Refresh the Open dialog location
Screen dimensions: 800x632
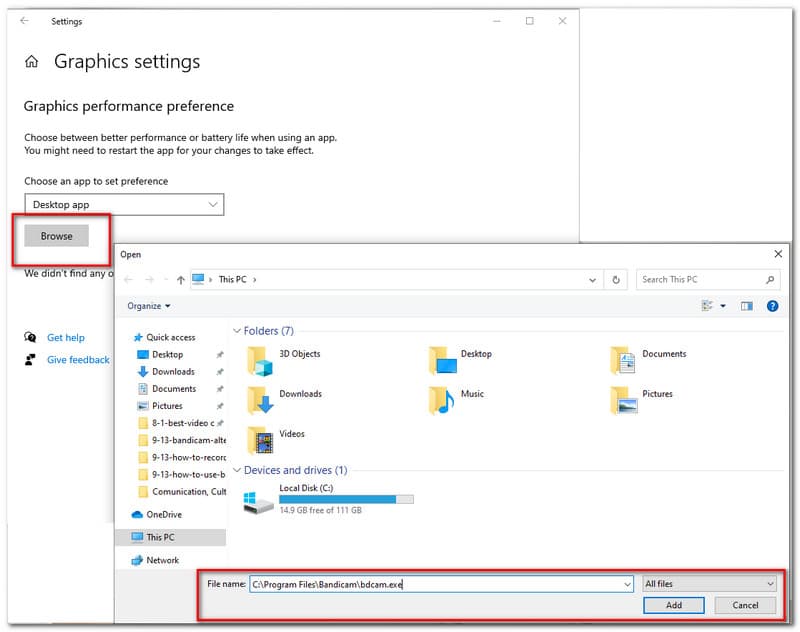[x=616, y=280]
